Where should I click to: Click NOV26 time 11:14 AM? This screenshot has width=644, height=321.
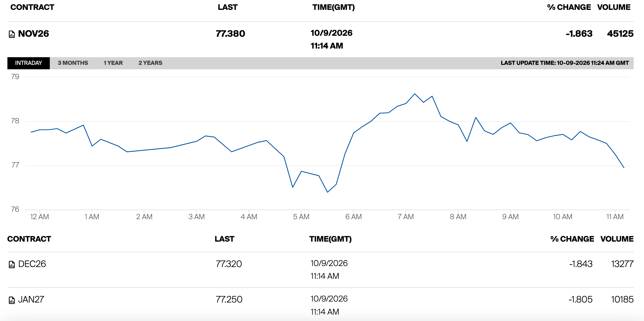tap(327, 46)
